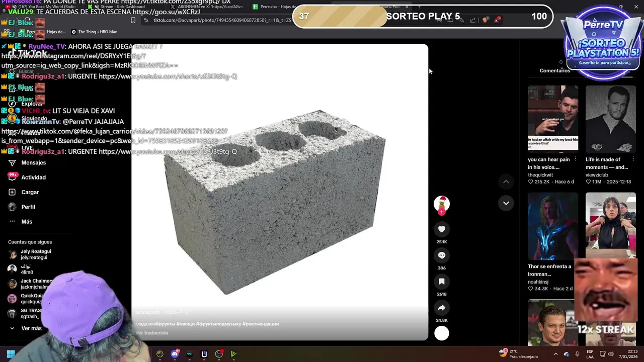The height and width of the screenshot is (362, 644).
Task: Share the post using the arrow icon
Action: click(441, 308)
